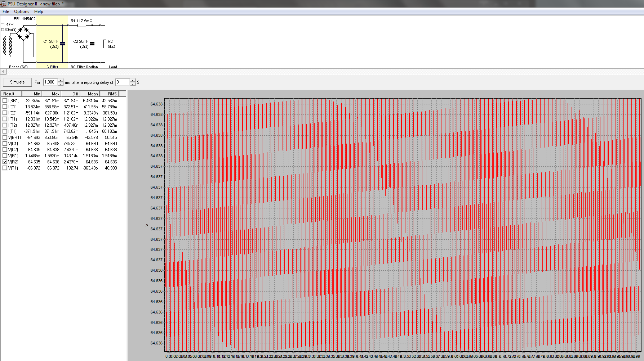Enable the I(R2) result checkbox
The image size is (644, 361).
[5, 125]
